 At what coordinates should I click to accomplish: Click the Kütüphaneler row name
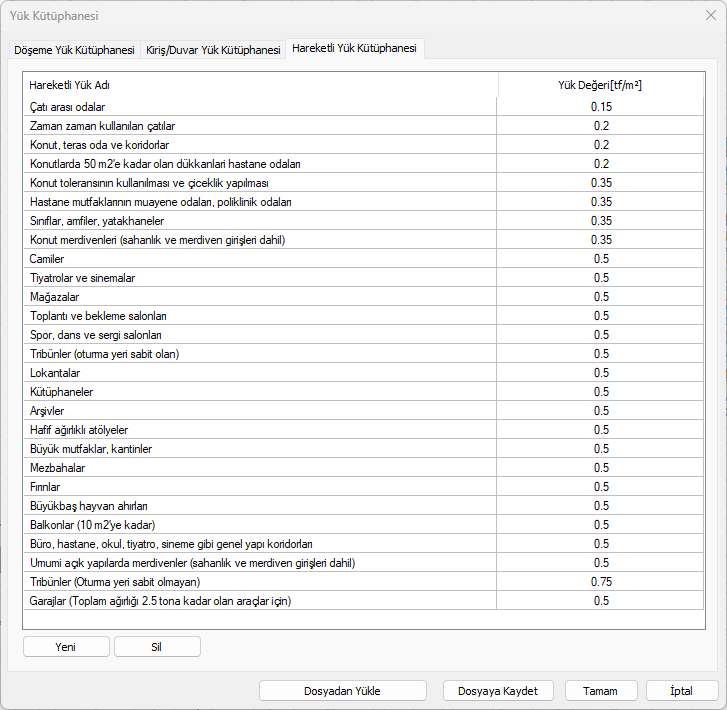[62, 392]
